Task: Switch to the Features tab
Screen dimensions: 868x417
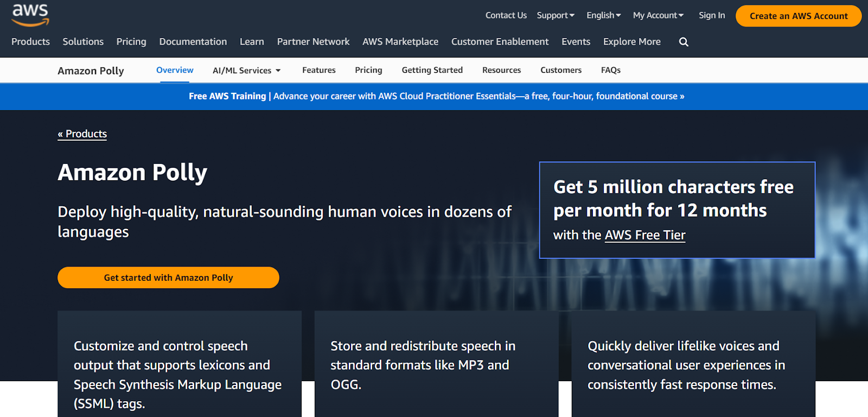Action: click(x=319, y=70)
